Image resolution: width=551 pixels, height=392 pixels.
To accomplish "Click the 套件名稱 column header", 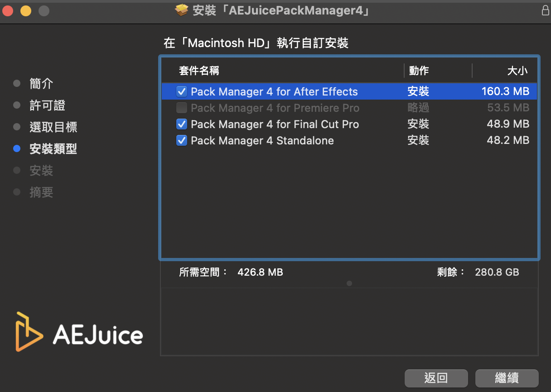I will [199, 71].
